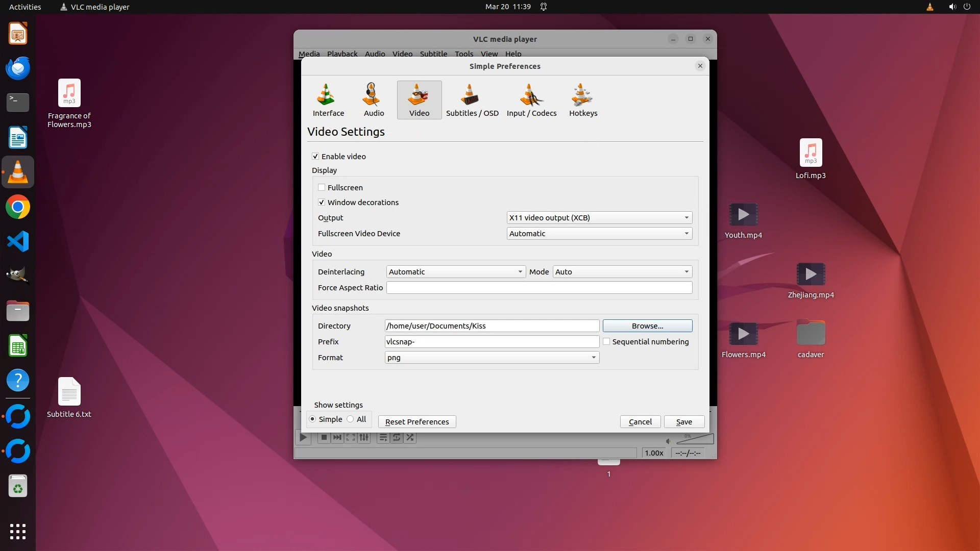The height and width of the screenshot is (551, 980).
Task: Open the Deinterlacing dropdown
Action: click(455, 272)
